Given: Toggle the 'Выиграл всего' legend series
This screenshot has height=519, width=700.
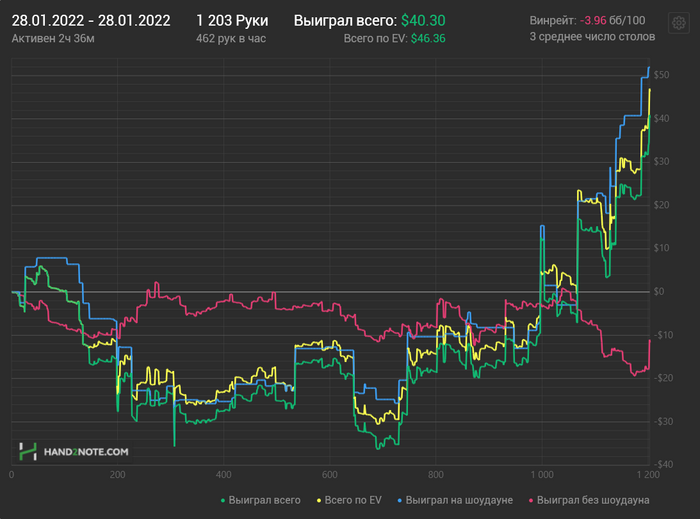Looking at the screenshot, I should (x=261, y=500).
